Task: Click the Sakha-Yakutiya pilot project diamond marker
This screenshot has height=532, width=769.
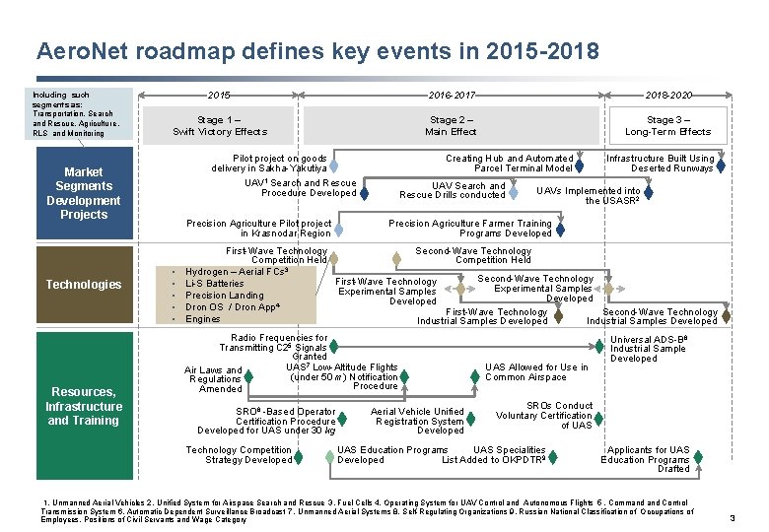Action: 333,166
